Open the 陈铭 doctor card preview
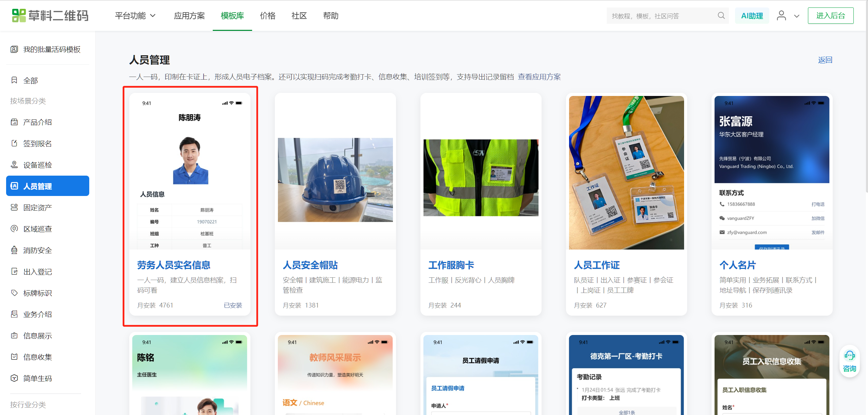 (190, 375)
